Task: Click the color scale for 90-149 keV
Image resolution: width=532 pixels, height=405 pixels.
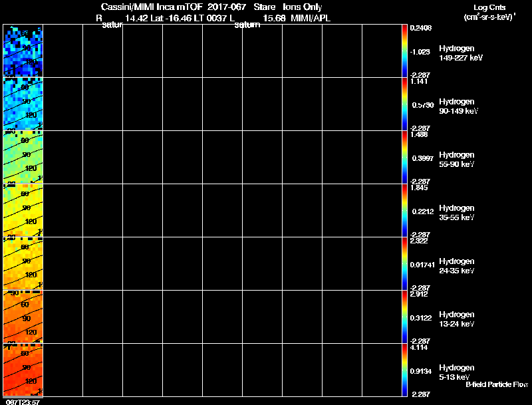Action: click(x=404, y=104)
